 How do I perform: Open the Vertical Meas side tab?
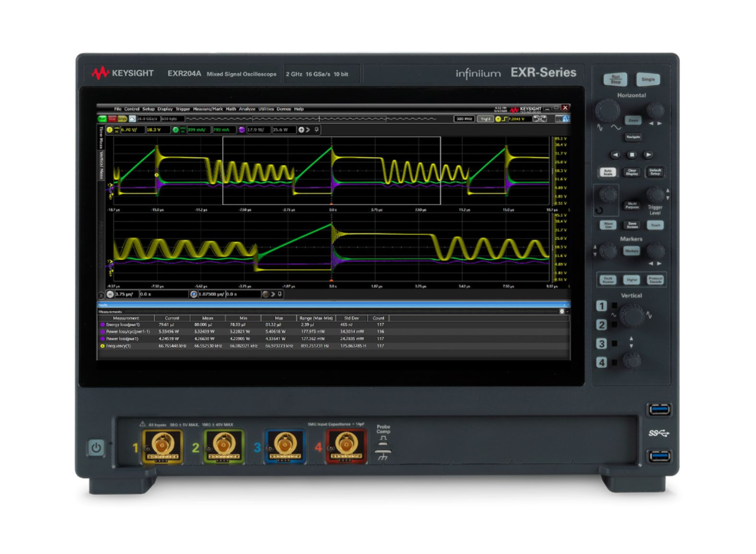[102, 165]
